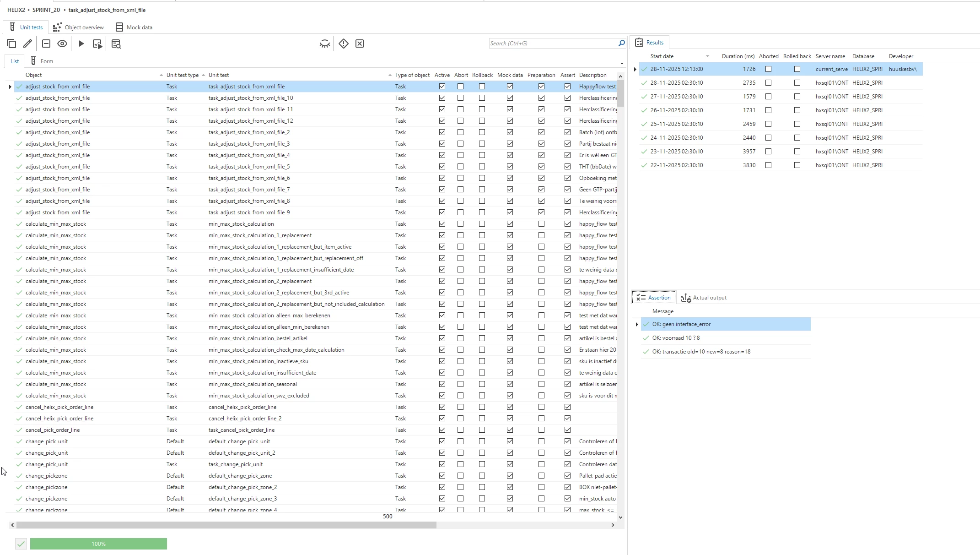Open the dropdown arrow beside List/Form tabs

tap(622, 63)
